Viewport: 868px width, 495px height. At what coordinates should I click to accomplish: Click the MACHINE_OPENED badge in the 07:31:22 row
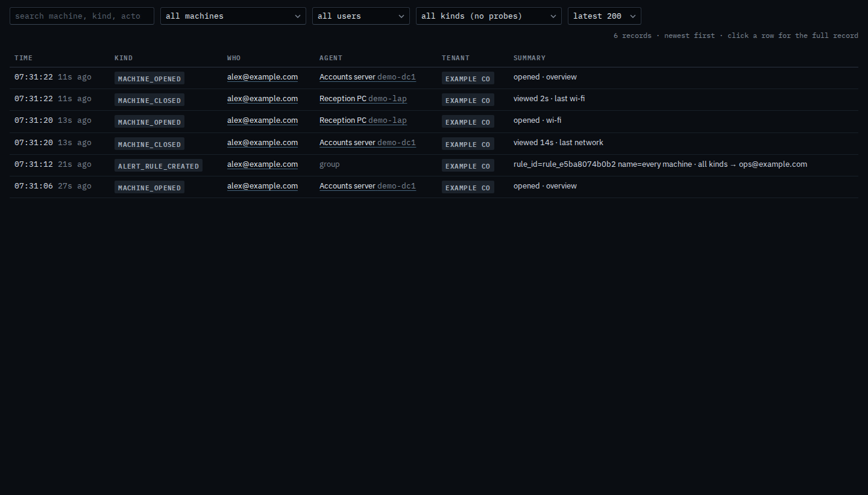[149, 78]
